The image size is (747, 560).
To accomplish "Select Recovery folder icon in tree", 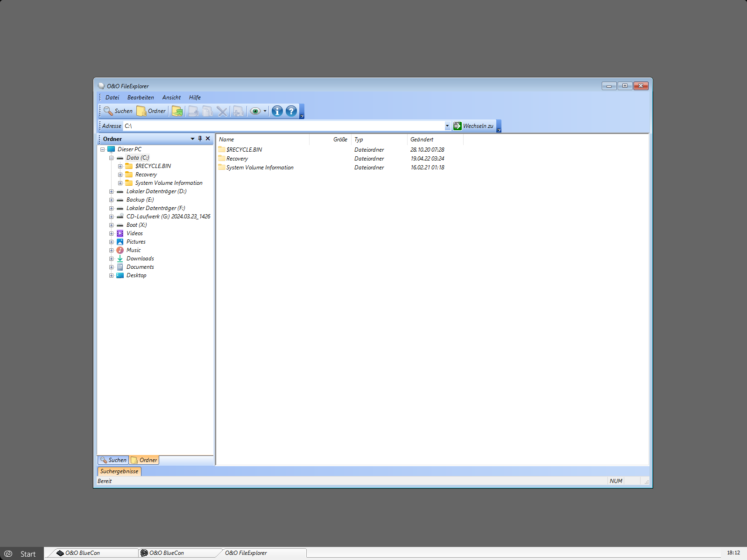I will tap(129, 175).
